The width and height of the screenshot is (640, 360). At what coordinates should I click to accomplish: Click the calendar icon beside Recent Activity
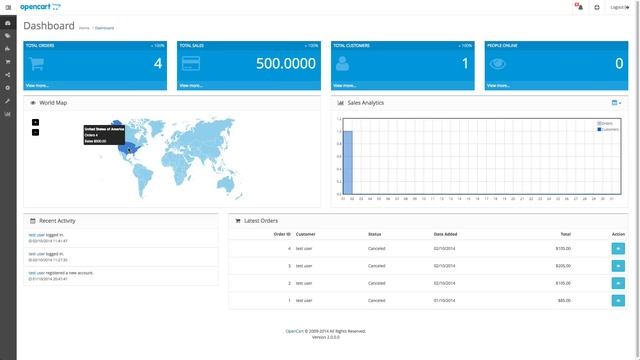[x=33, y=221]
